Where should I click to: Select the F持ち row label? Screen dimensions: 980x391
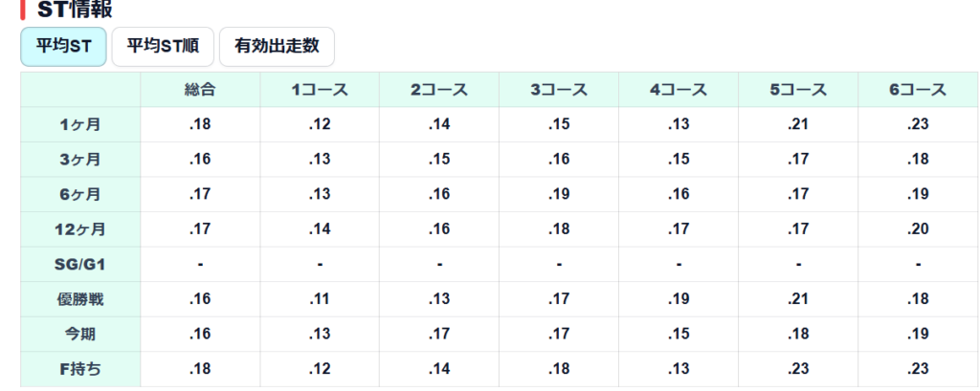80,369
